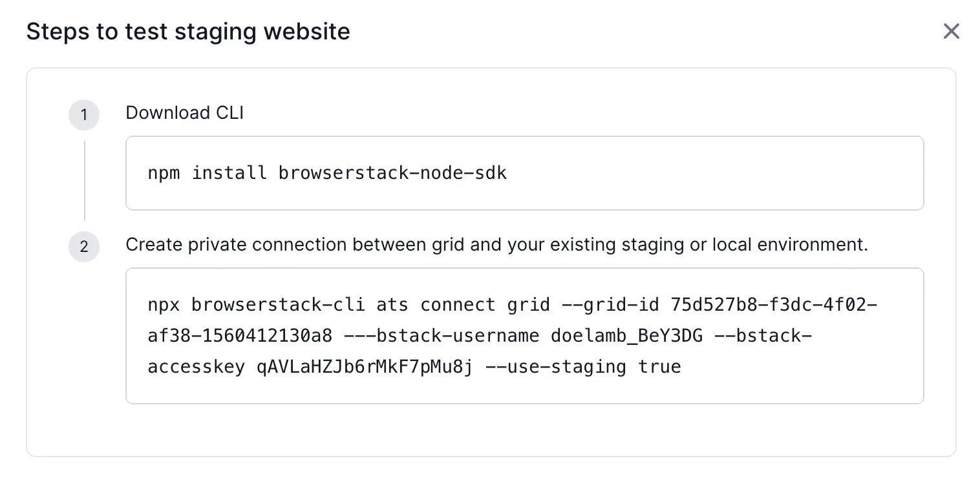Click the "--use-staging" flag
This screenshot has width=980, height=478.
555,367
